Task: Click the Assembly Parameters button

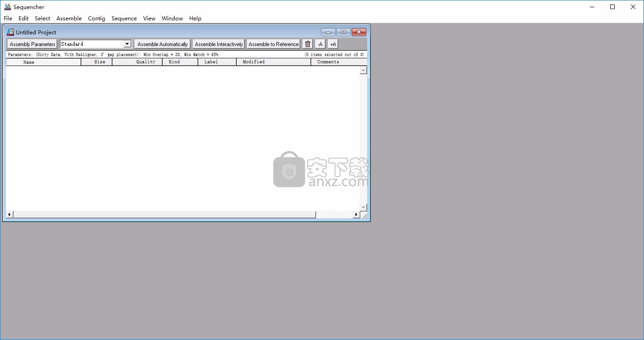Action: pyautogui.click(x=33, y=44)
